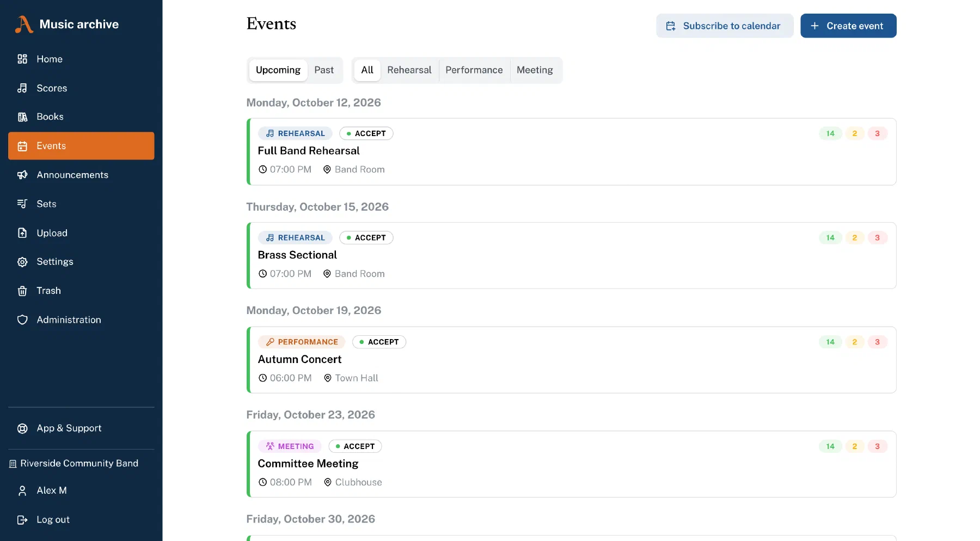Click the Upload file icon
This screenshot has height=541, width=980.
point(22,233)
